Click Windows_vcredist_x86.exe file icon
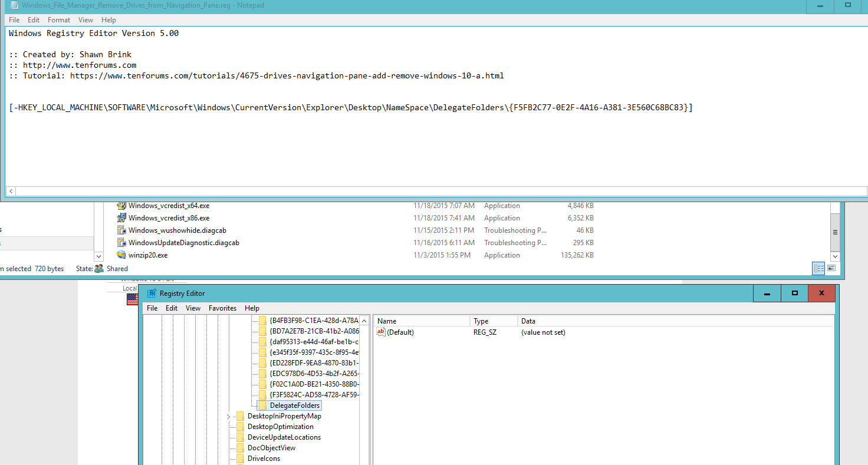 point(121,218)
